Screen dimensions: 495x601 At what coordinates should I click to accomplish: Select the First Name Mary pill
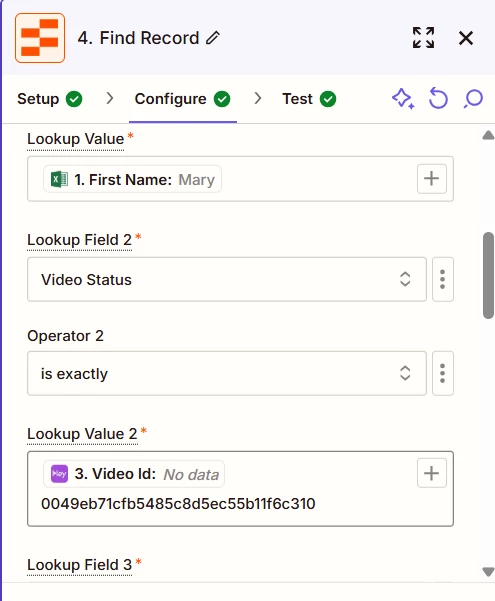click(132, 179)
